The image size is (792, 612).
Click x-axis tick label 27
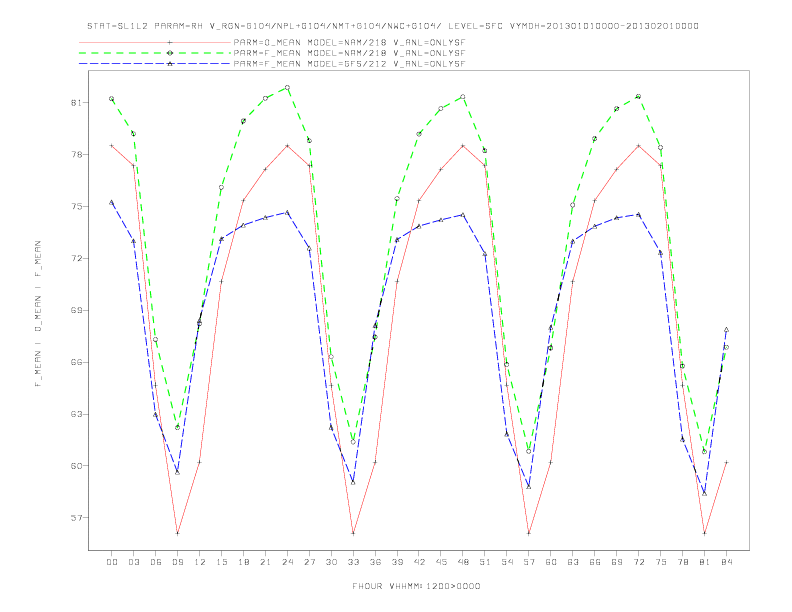click(309, 562)
